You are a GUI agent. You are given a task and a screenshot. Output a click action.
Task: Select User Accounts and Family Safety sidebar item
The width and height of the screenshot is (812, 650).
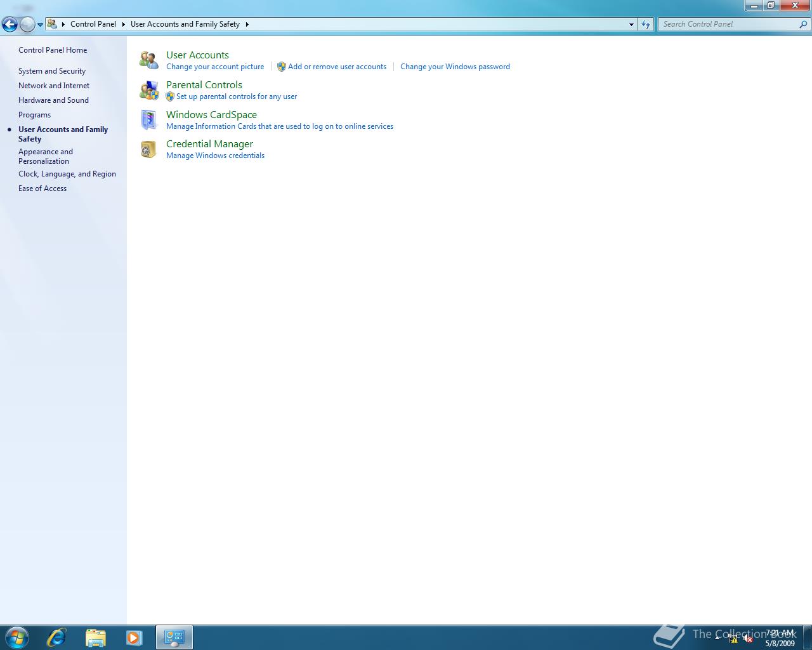(63, 134)
